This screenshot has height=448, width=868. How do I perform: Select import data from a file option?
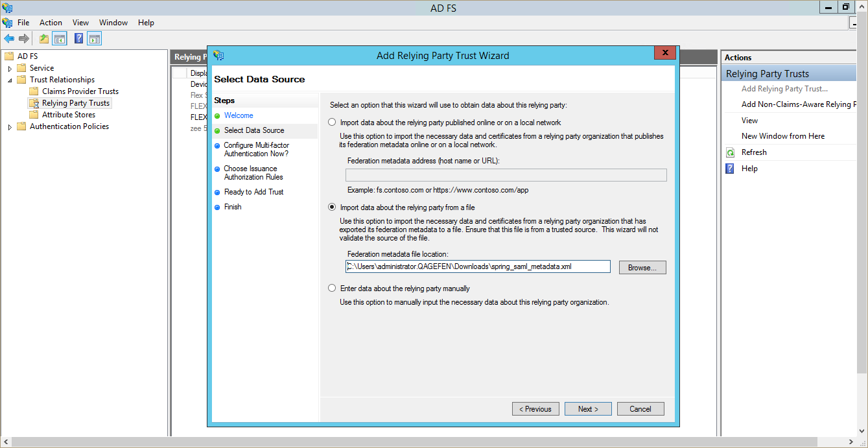(x=333, y=207)
